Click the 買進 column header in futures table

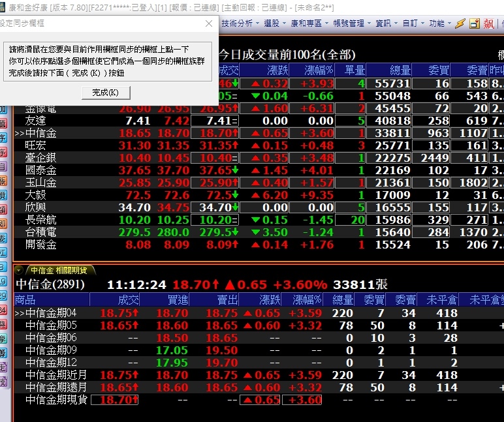click(x=165, y=299)
